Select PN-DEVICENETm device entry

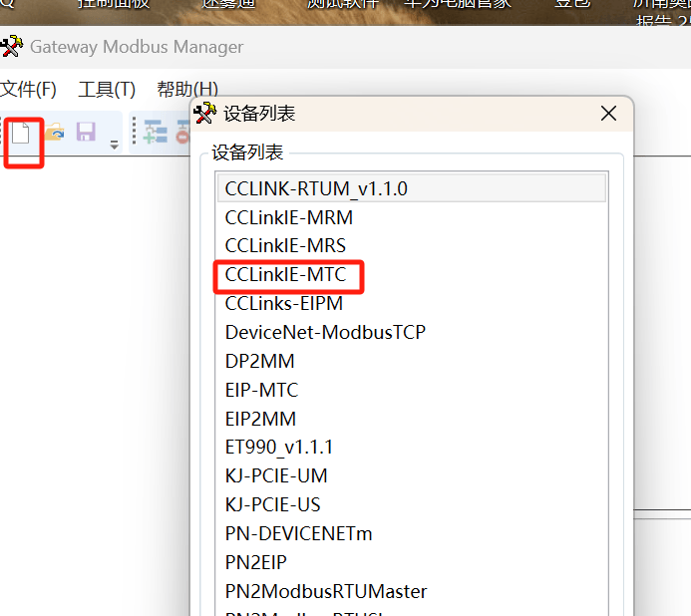point(412,533)
